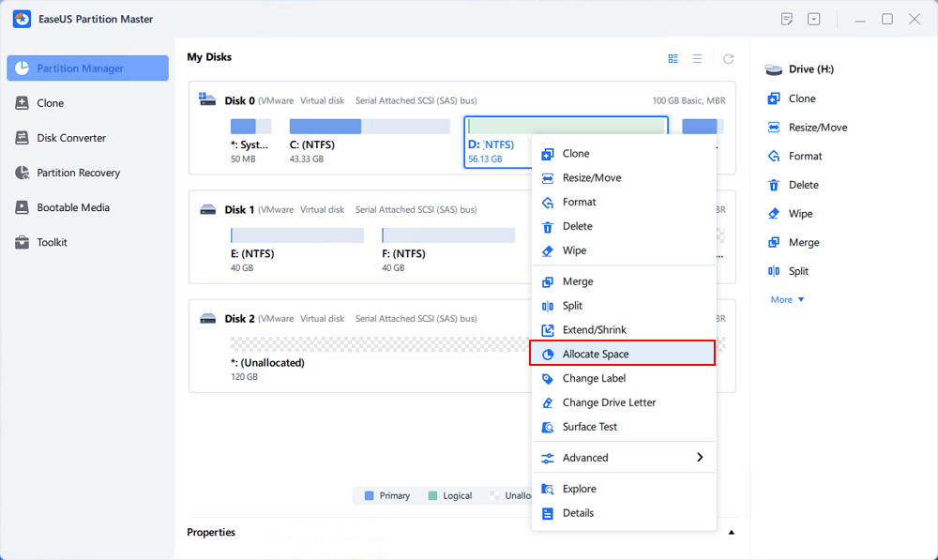This screenshot has height=560, width=938.
Task: Click Wipe in the right panel
Action: (800, 214)
